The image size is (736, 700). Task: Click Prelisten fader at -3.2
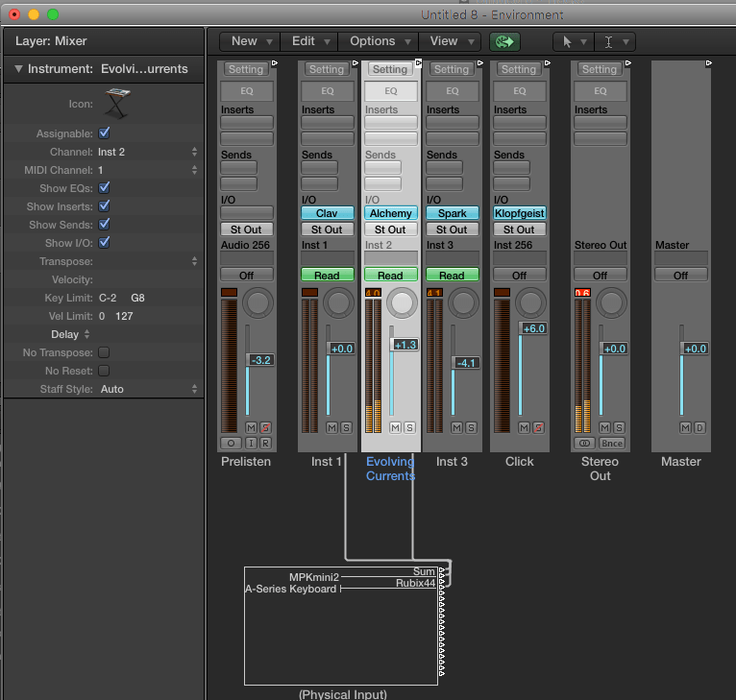pos(260,360)
